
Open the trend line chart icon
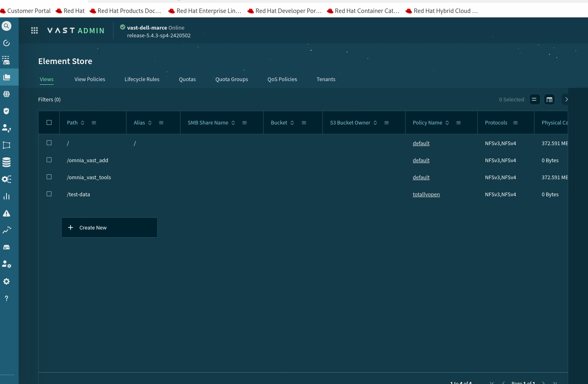6,230
